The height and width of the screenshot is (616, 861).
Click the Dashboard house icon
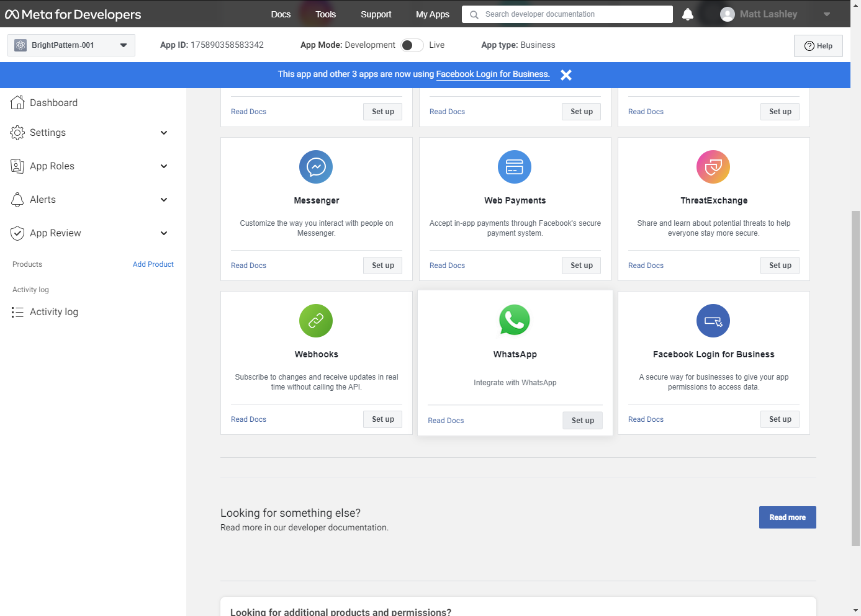click(x=17, y=102)
